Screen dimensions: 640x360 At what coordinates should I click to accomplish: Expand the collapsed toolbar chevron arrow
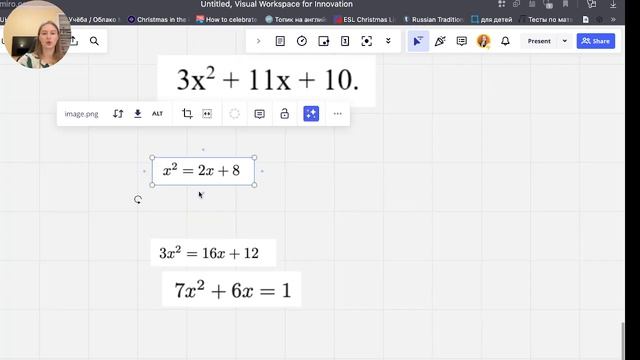258,41
